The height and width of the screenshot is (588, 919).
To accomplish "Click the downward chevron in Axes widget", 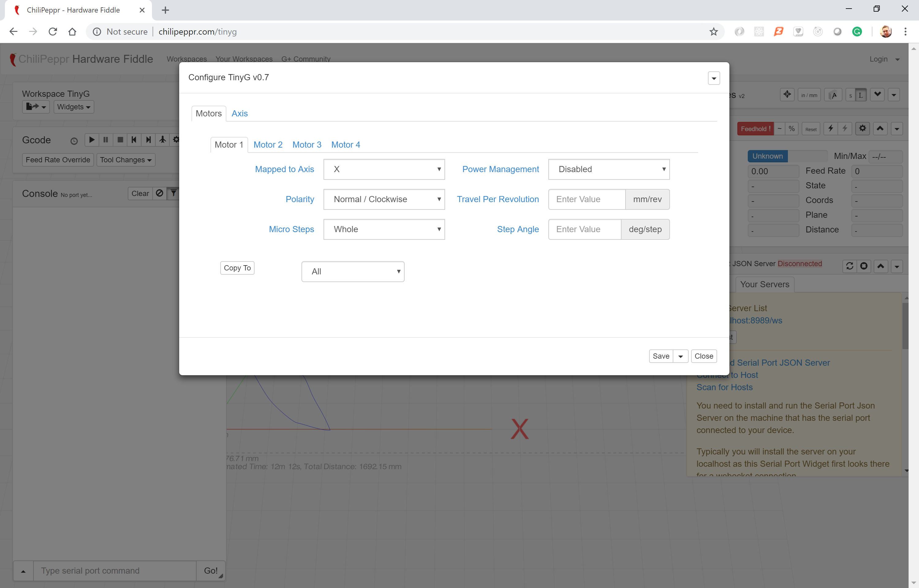I will tap(877, 94).
